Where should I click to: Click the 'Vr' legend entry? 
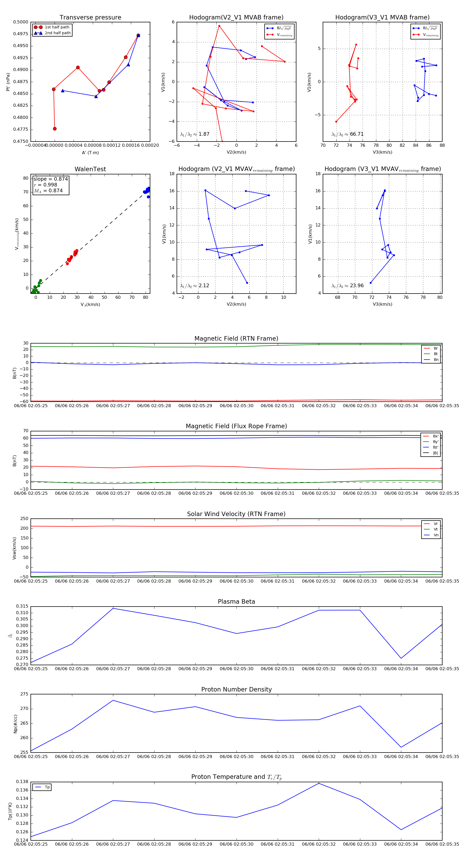431,524
